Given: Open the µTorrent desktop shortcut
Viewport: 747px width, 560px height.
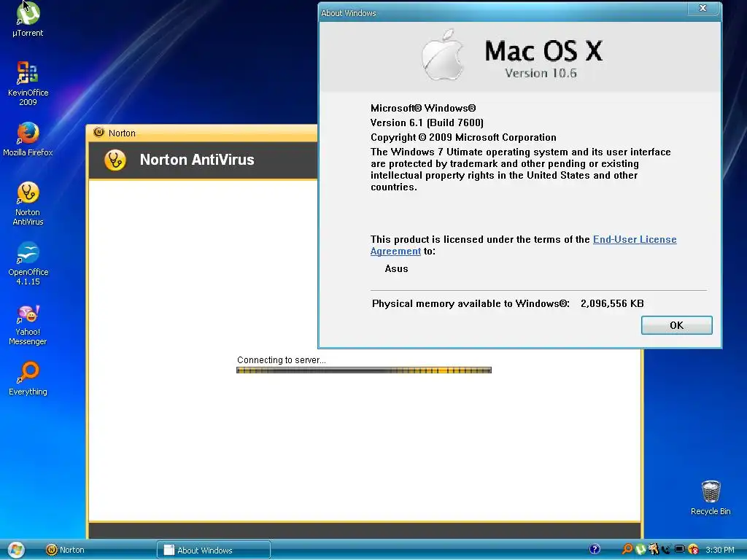Looking at the screenshot, I should (x=28, y=19).
